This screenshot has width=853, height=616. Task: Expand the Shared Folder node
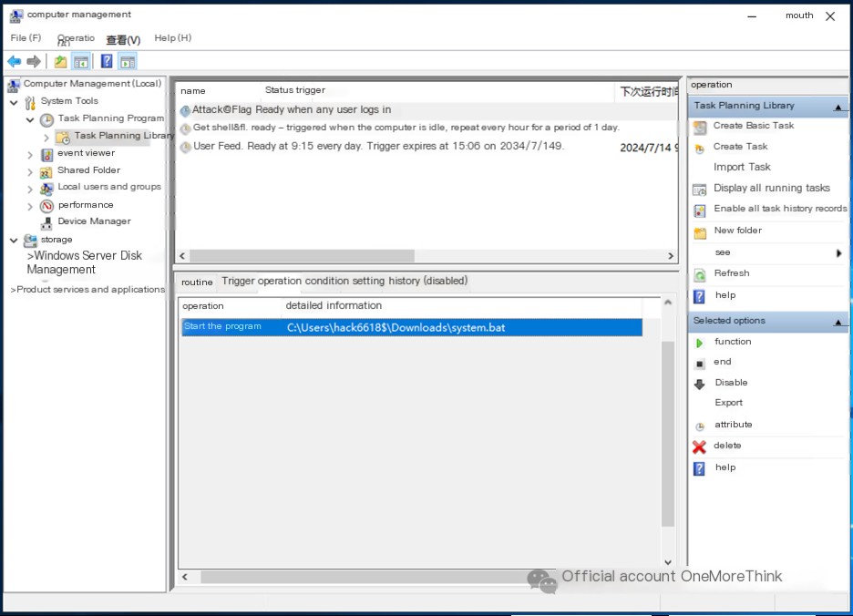pos(31,172)
